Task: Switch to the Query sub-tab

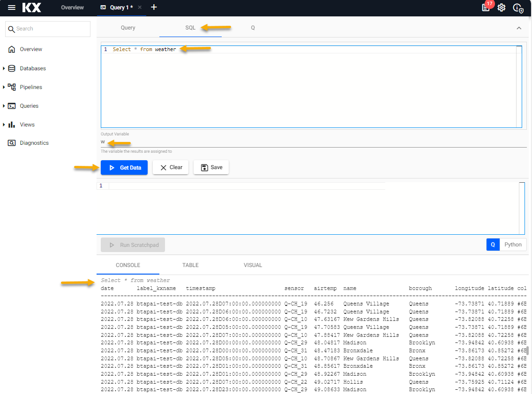Action: point(128,28)
